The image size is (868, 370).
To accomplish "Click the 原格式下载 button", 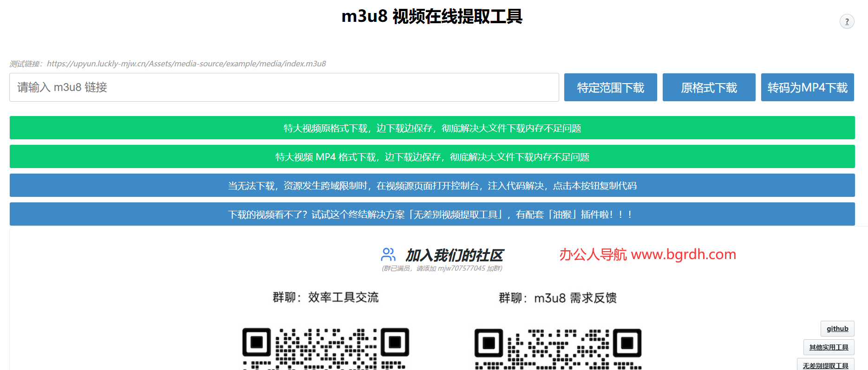I will (709, 87).
